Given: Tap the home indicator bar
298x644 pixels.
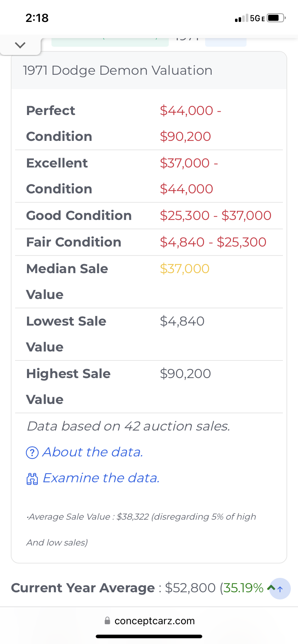Looking at the screenshot, I should 149,636.
